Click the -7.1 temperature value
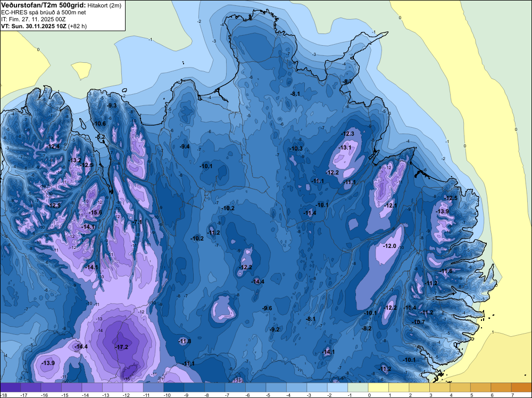Screen dimensions: 532x398 click(x=137, y=222)
